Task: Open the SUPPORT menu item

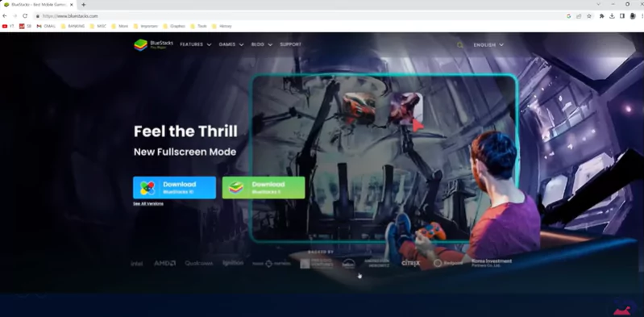Action: [291, 44]
